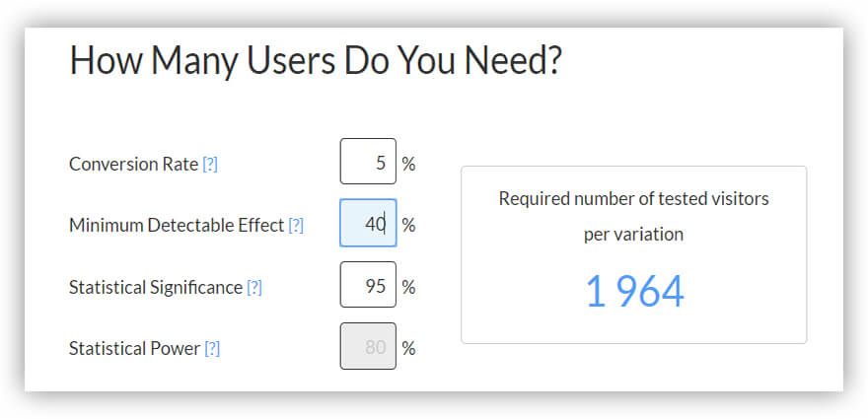The height and width of the screenshot is (419, 868).
Task: Select the Statistical Significance value field
Action: tap(368, 285)
